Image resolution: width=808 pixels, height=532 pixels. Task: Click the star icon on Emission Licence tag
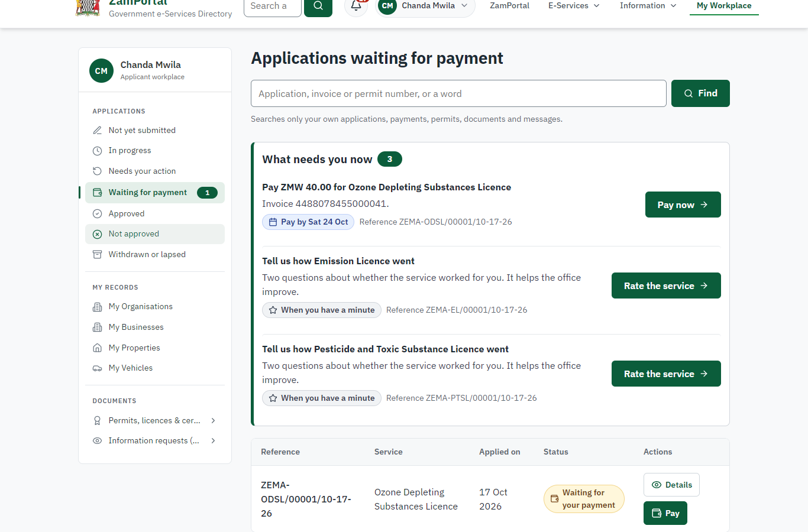tap(273, 310)
